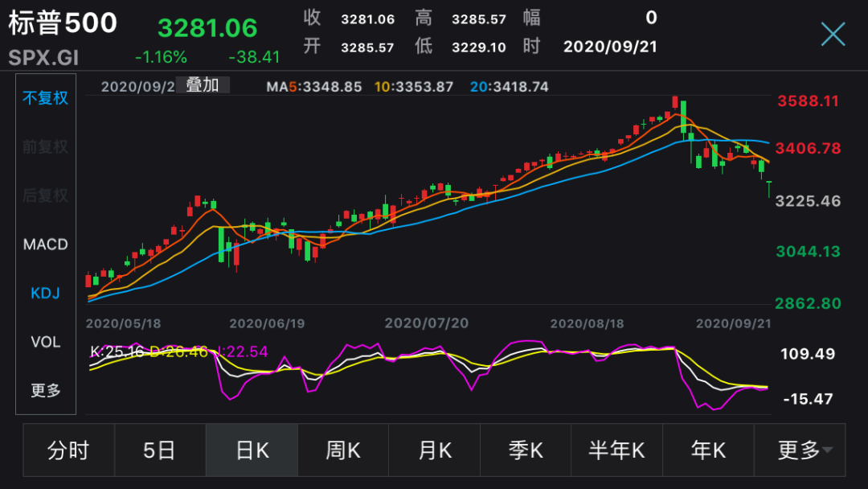
Task: Click the 标普500 index title
Action: 63,23
